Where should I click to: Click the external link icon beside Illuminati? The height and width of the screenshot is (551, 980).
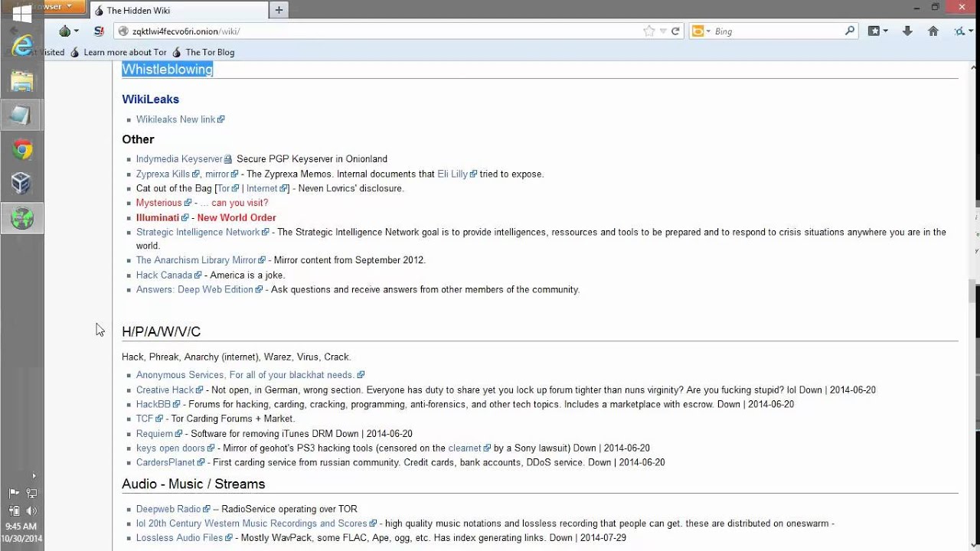tap(186, 218)
